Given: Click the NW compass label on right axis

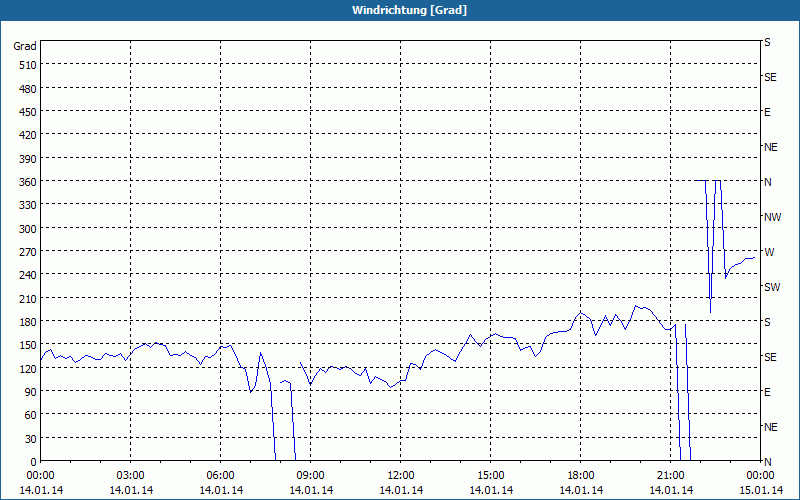Looking at the screenshot, I should pos(772,217).
